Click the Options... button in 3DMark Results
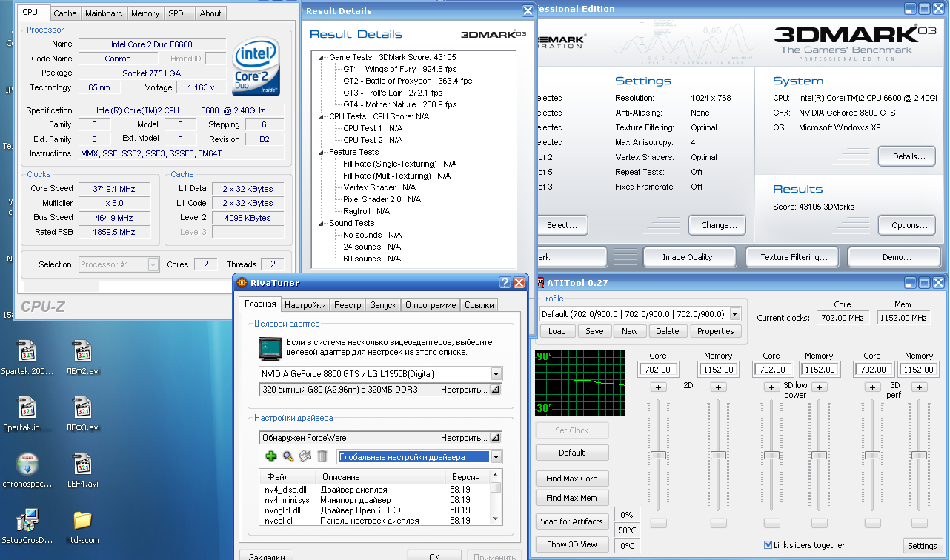 tap(906, 225)
